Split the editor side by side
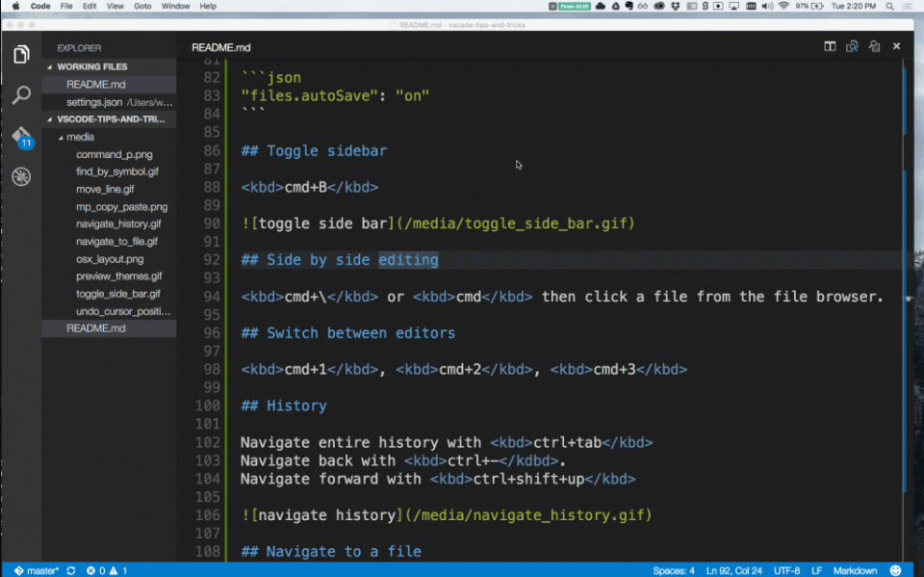924x577 pixels. pyautogui.click(x=830, y=46)
